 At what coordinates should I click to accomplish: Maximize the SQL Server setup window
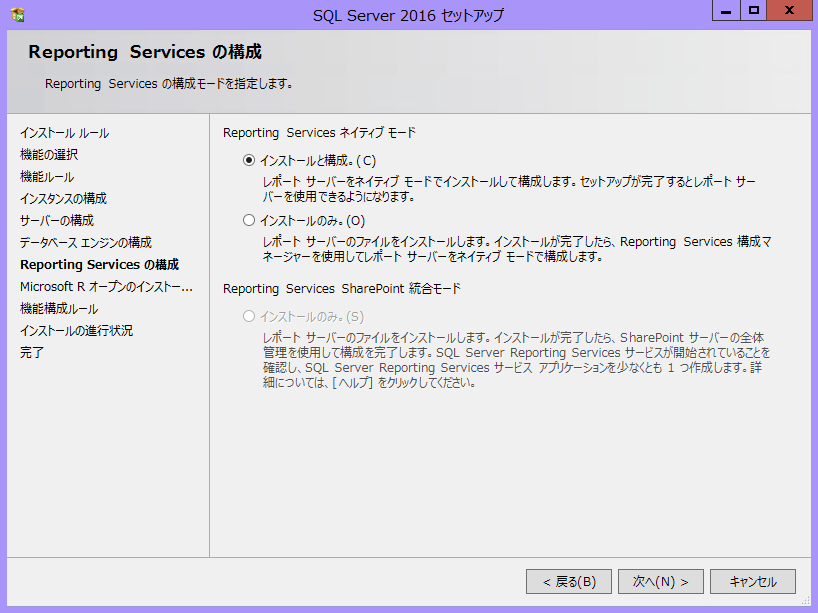[x=754, y=10]
